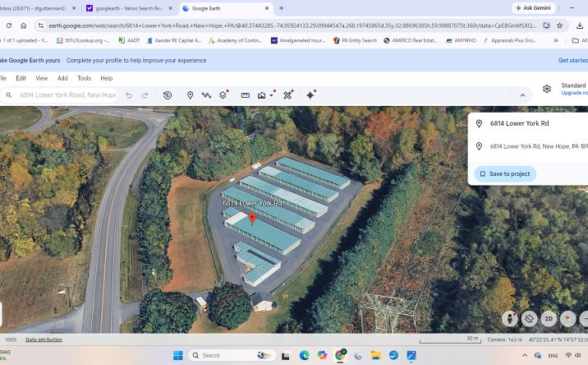Expand the image overlay dropdown arrow
This screenshot has height=365, width=588.
pyautogui.click(x=271, y=95)
